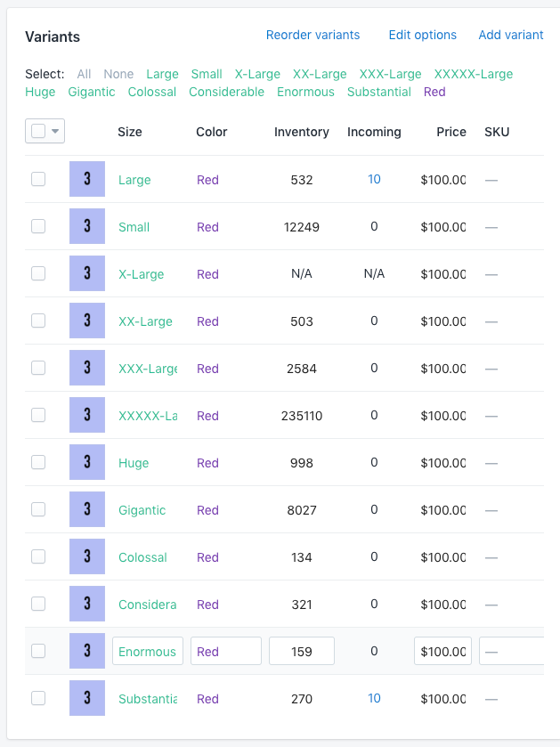Click the Substantial variant thumbnail
The height and width of the screenshot is (747, 560).
[87, 698]
